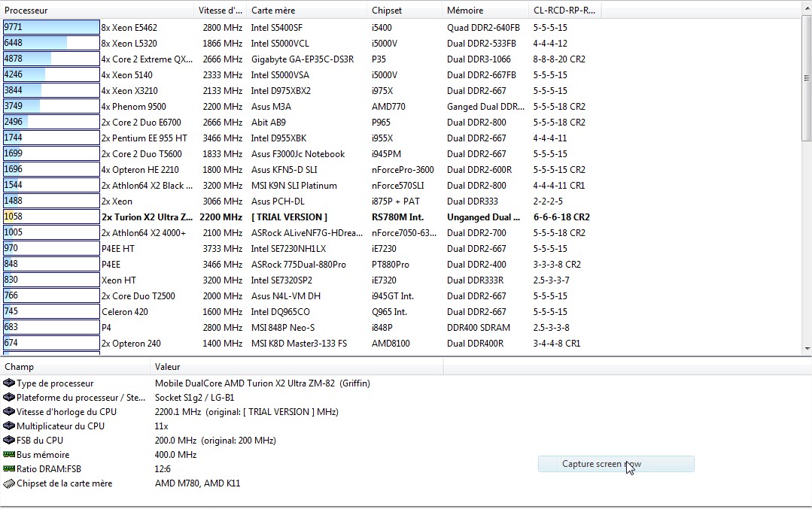Sort by the Carte mère column header
The width and height of the screenshot is (812, 509).
click(307, 11)
